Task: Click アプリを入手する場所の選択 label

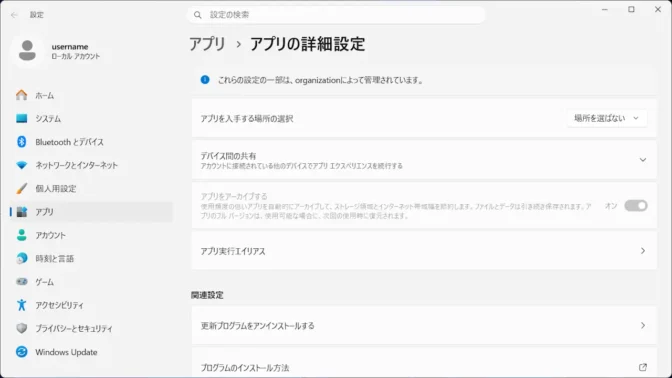Action: pos(247,119)
